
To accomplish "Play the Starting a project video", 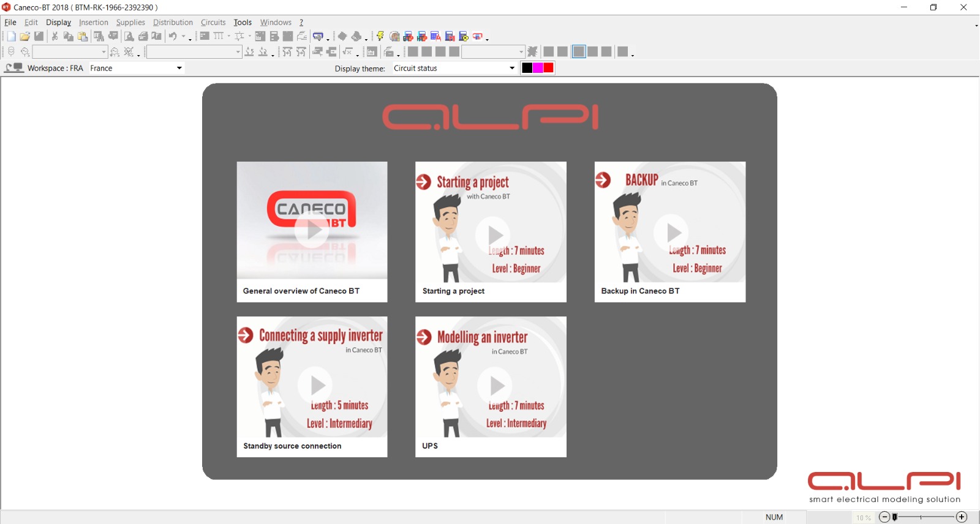I will point(494,234).
